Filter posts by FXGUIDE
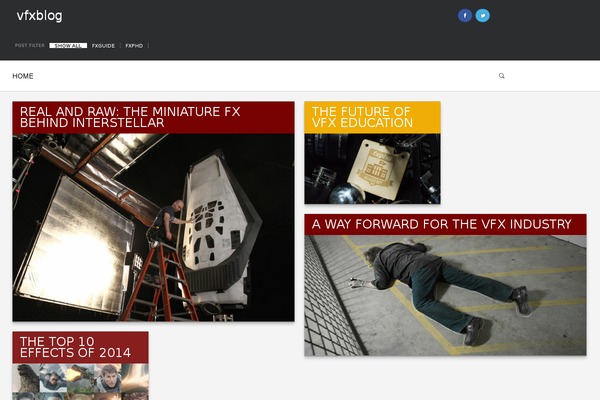The image size is (600, 400). [x=103, y=46]
